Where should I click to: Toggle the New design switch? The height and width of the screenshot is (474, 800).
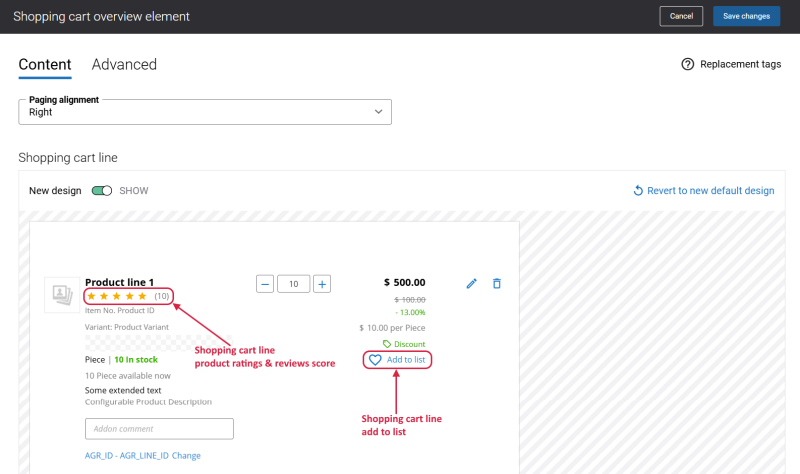(101, 191)
